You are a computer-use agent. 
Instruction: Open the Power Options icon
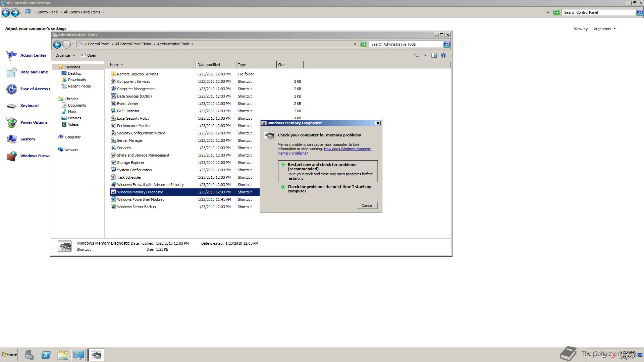click(12, 122)
